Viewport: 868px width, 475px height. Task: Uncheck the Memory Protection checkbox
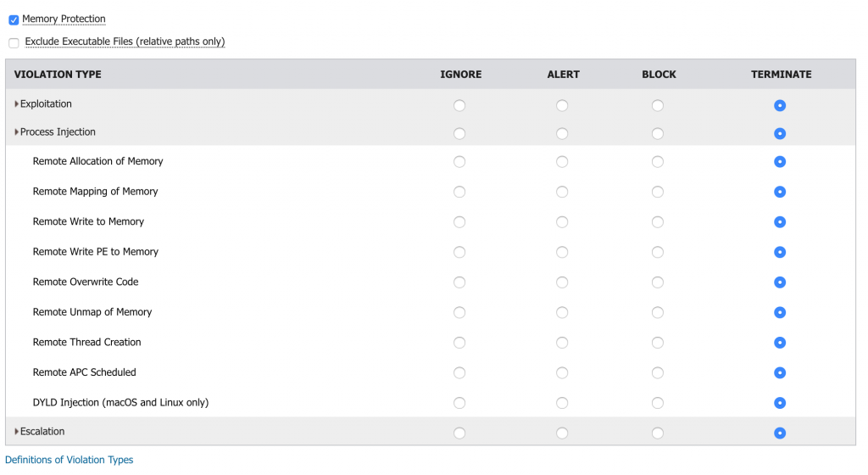[x=14, y=20]
